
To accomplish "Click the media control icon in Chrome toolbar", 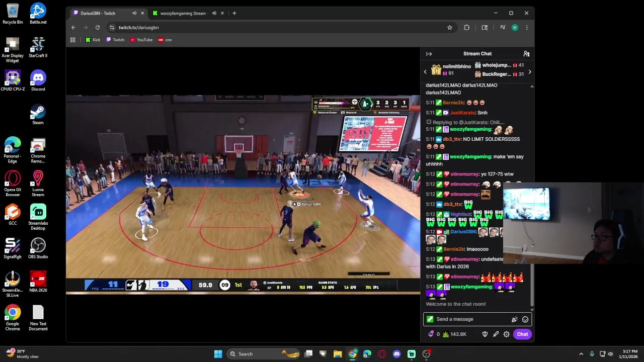I will pyautogui.click(x=503, y=28).
